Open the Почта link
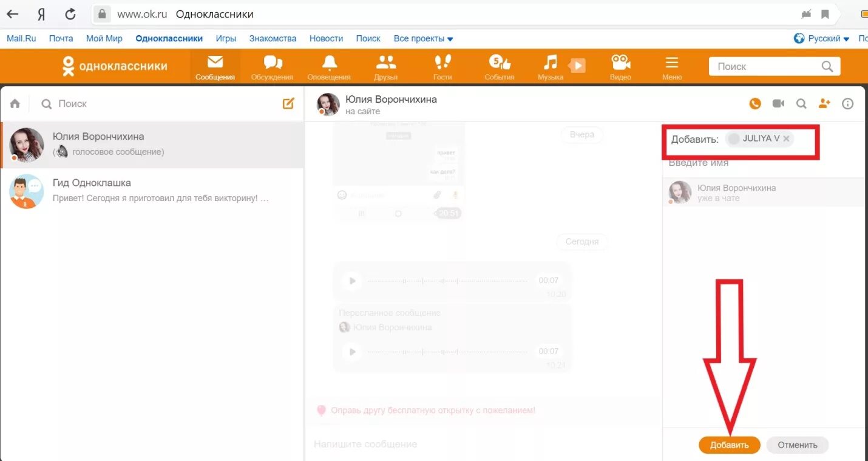The height and width of the screenshot is (461, 868). pyautogui.click(x=61, y=38)
